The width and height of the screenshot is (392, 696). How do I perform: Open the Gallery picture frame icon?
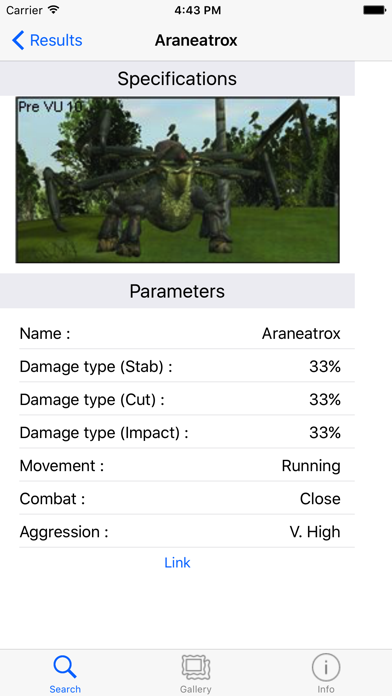[196, 667]
